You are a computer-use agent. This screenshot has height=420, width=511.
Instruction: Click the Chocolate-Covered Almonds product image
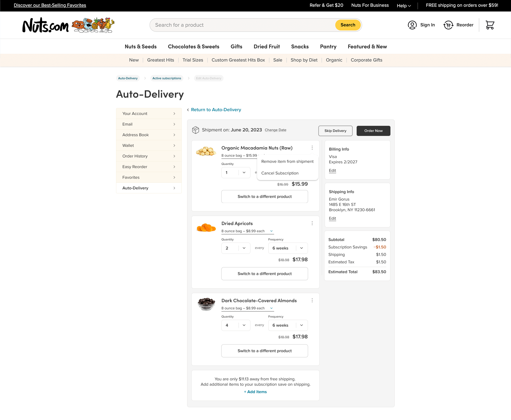tap(206, 304)
